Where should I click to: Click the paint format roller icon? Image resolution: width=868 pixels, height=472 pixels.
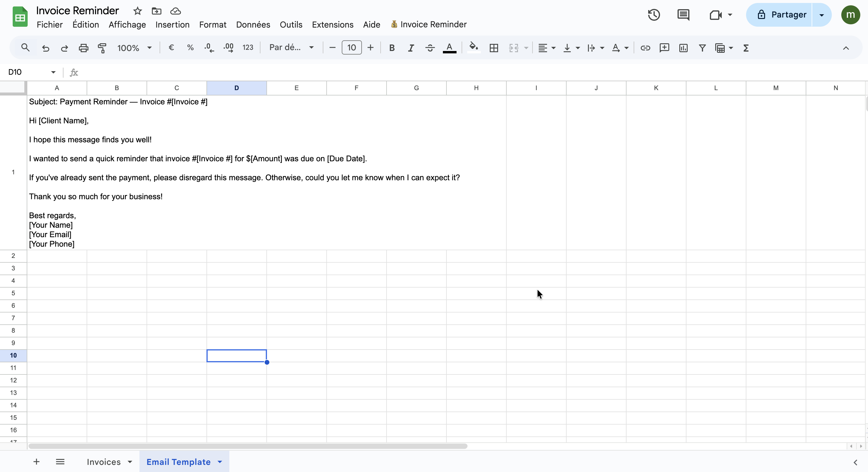[x=102, y=48]
